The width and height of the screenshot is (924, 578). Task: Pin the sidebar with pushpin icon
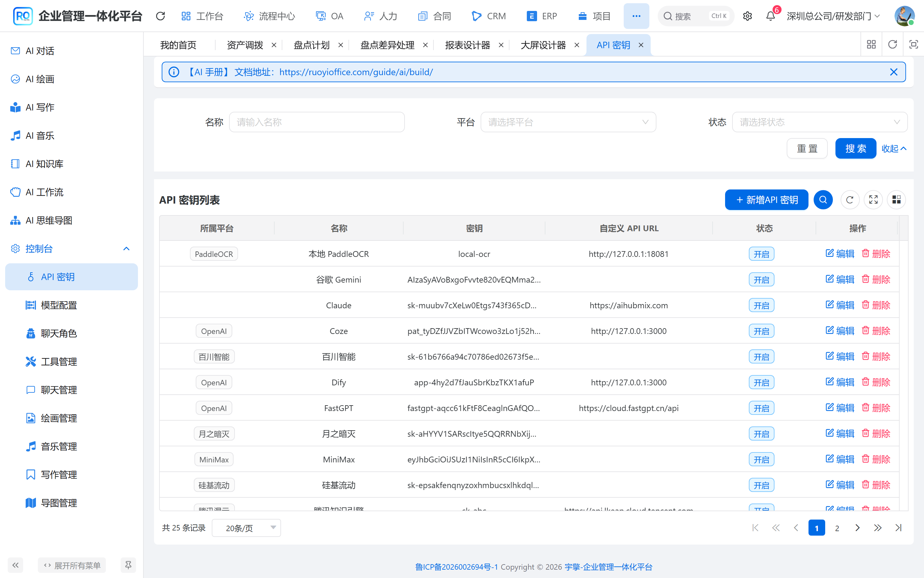coord(128,565)
